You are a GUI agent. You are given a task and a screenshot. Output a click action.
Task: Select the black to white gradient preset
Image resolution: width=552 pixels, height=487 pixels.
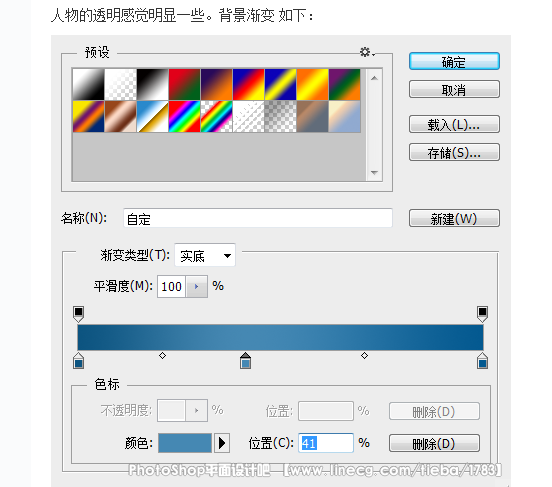tap(152, 85)
